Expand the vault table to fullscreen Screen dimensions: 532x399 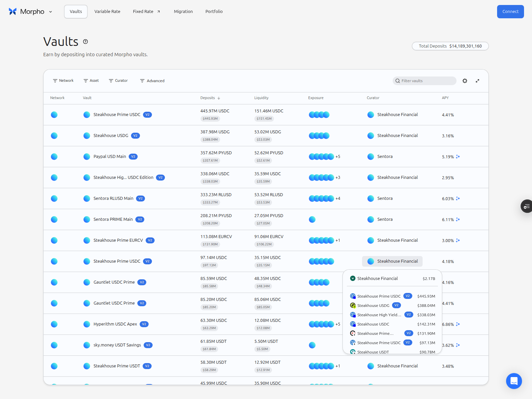point(477,81)
